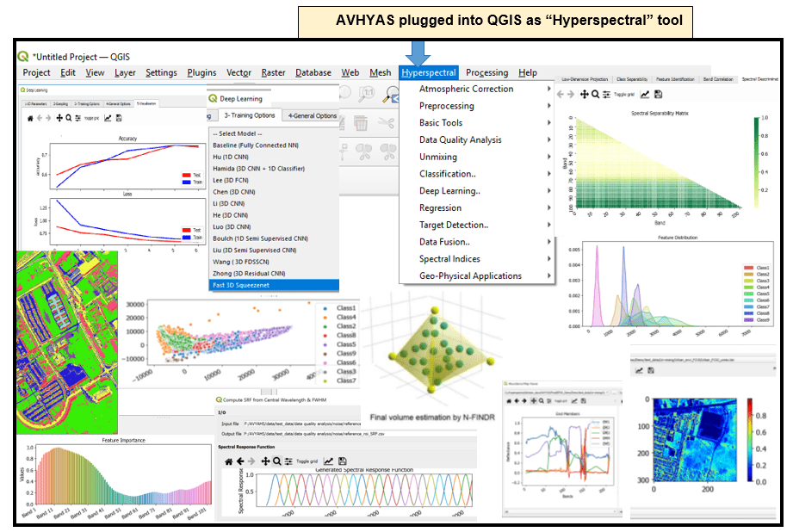Image resolution: width=793 pixels, height=532 pixels.
Task: Click zoom magnifier in accuracy plot toolbar
Action: click(69, 118)
